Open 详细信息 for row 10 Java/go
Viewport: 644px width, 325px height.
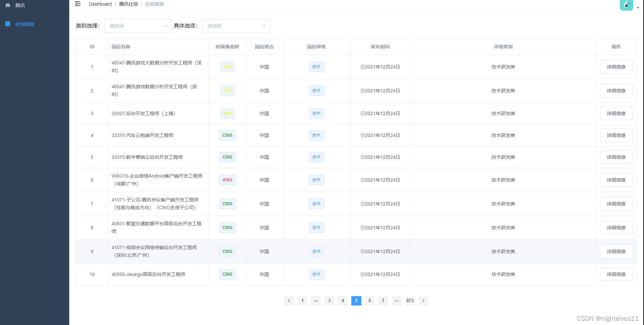pyautogui.click(x=616, y=274)
